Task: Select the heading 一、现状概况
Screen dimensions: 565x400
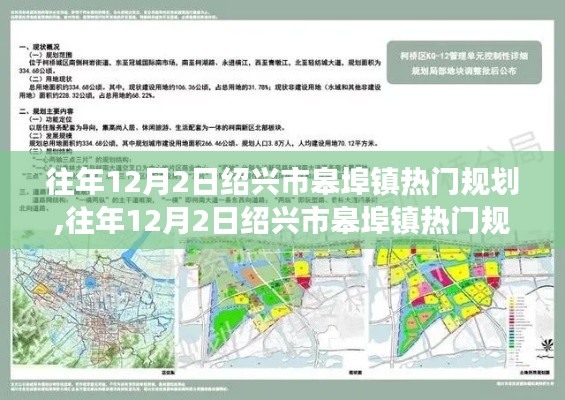Action: tap(39, 47)
